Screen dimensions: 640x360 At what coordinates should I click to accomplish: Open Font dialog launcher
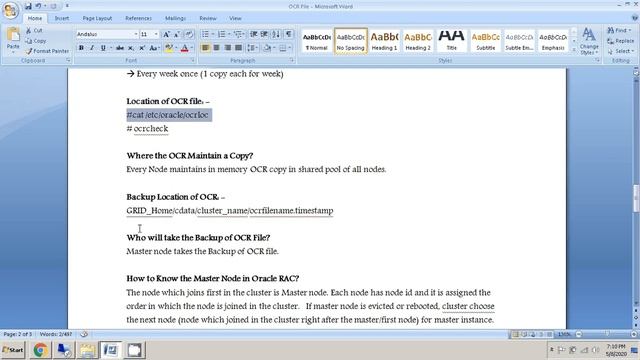point(193,60)
